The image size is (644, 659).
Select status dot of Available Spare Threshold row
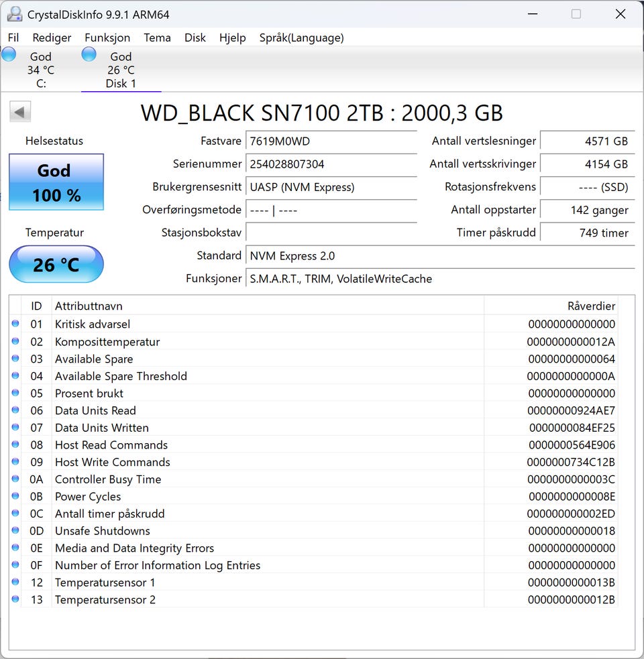(x=15, y=375)
